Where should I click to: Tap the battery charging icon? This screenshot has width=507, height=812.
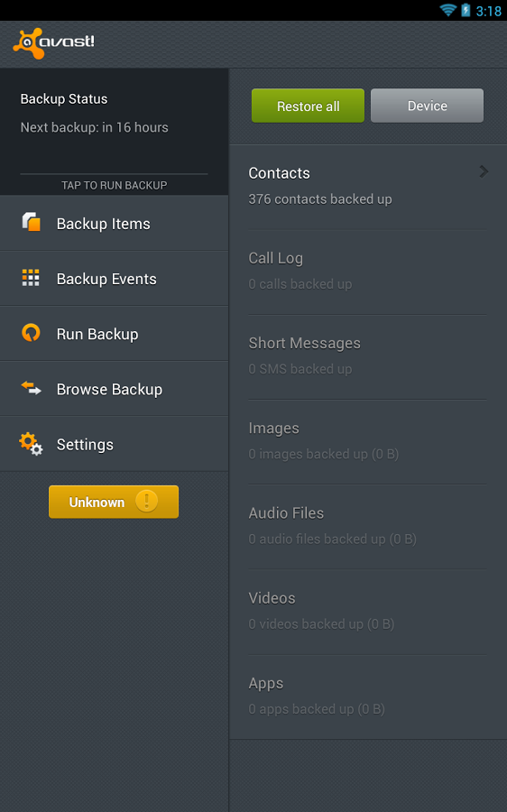pyautogui.click(x=466, y=10)
